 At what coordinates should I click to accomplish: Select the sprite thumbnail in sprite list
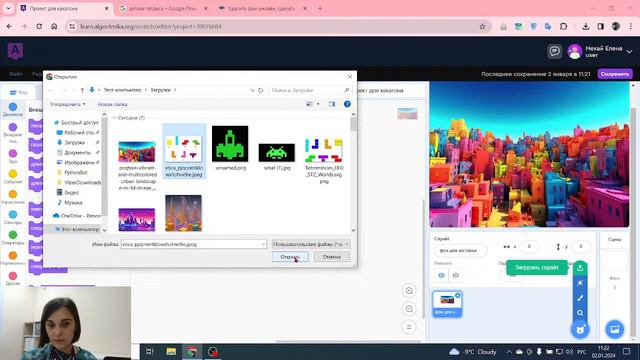pos(447,304)
